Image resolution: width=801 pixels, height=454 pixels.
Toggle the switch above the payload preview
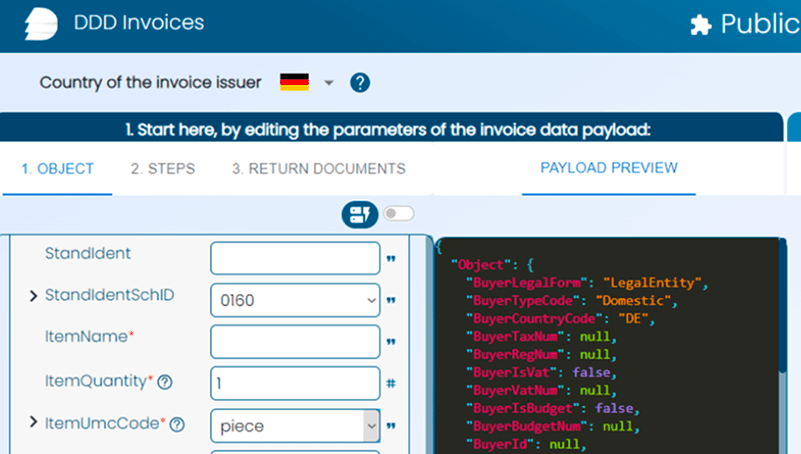click(x=398, y=213)
